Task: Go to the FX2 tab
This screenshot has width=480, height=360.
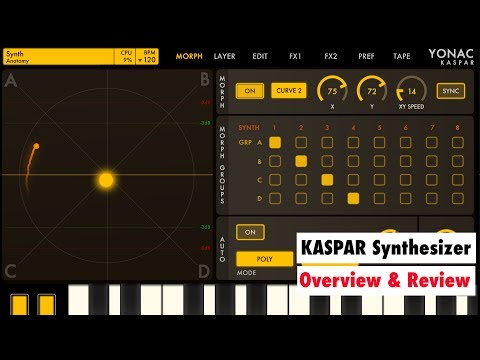Action: (x=331, y=56)
